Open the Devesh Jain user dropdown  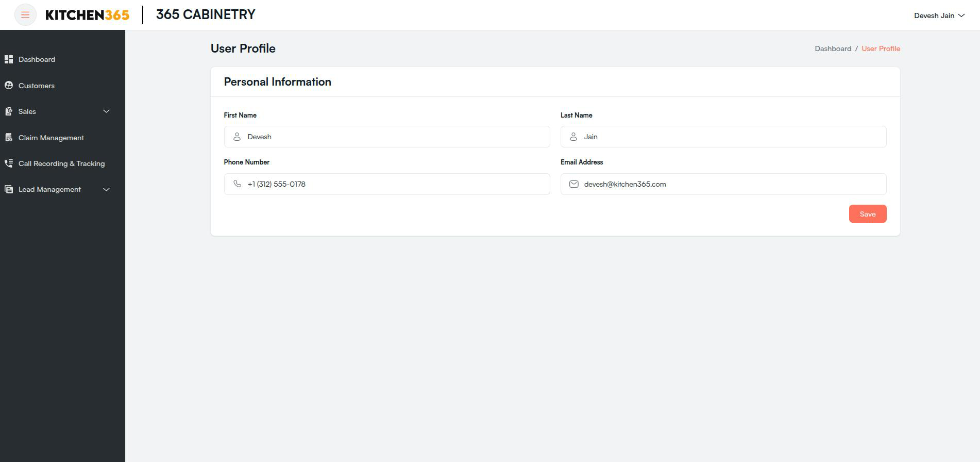pyautogui.click(x=939, y=15)
